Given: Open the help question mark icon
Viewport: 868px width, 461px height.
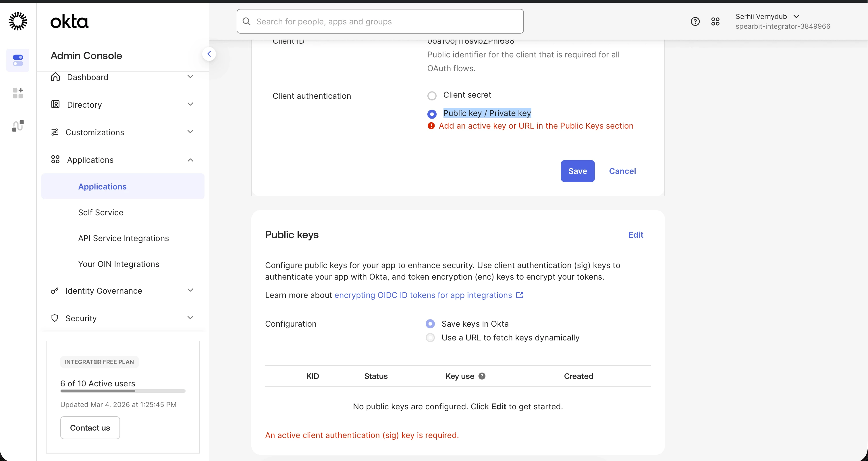Looking at the screenshot, I should pyautogui.click(x=695, y=22).
